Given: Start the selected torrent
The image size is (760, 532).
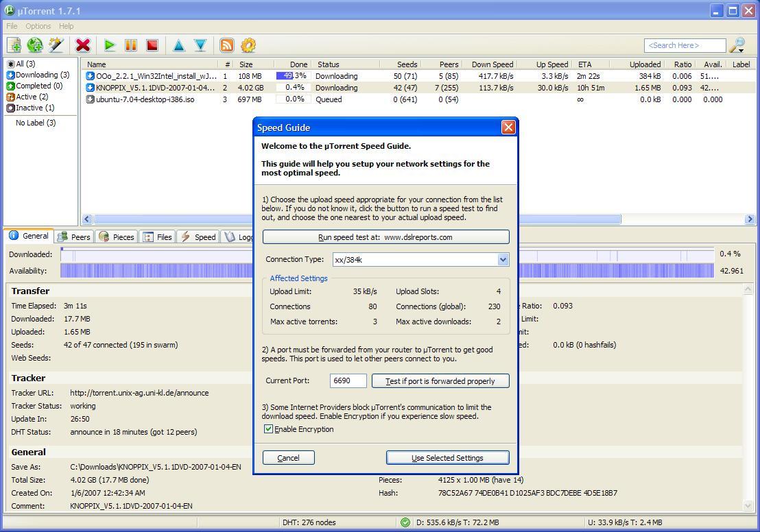Looking at the screenshot, I should (x=110, y=45).
